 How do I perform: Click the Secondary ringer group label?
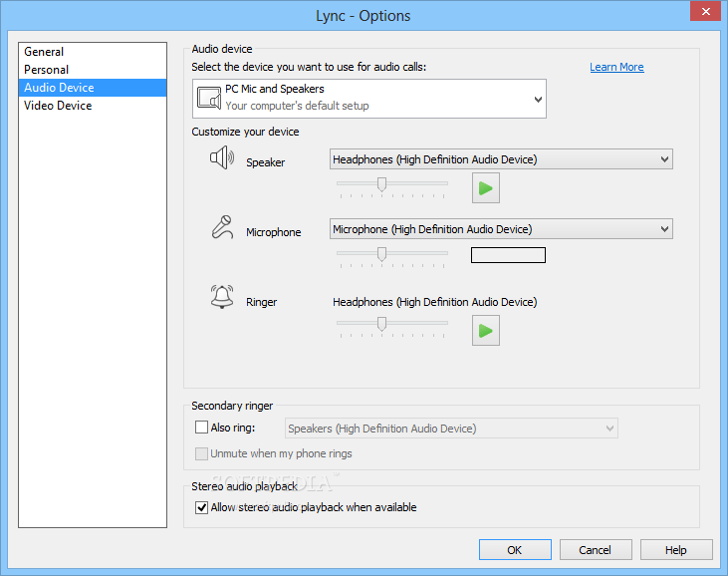click(232, 406)
